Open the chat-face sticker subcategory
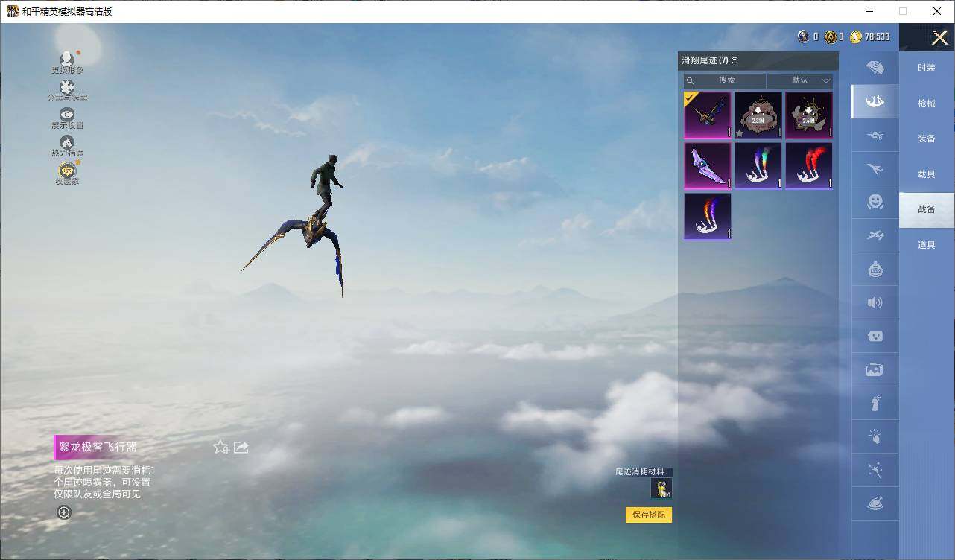This screenshot has width=955, height=560. [875, 336]
